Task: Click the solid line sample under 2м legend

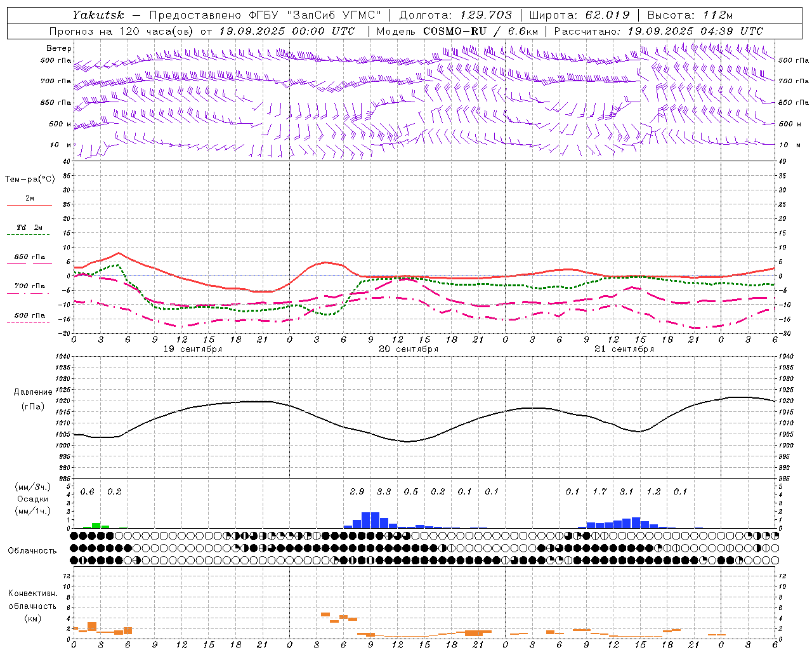Action: (x=29, y=205)
